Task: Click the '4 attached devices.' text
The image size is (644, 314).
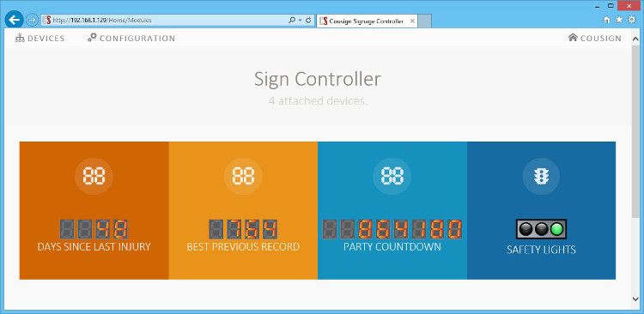Action: coord(318,100)
